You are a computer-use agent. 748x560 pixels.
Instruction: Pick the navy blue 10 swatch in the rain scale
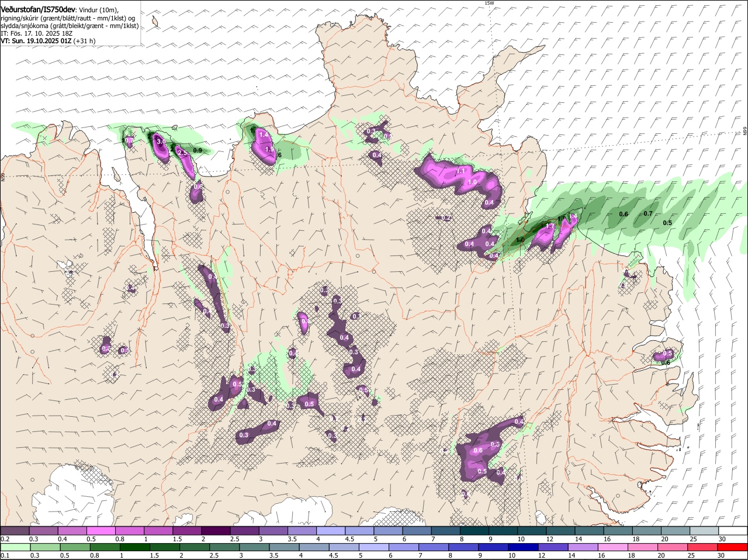(524, 547)
